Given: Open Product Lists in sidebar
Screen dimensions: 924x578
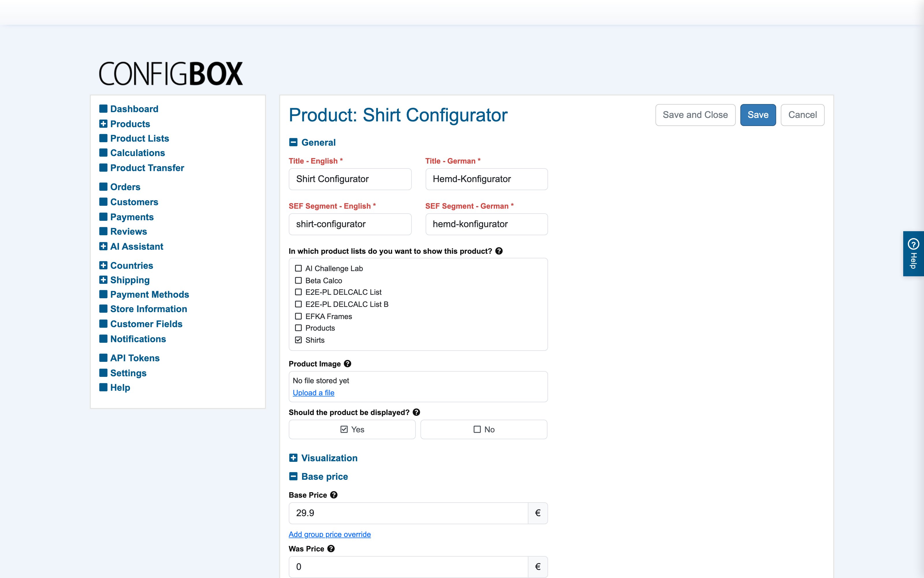Looking at the screenshot, I should tap(139, 138).
